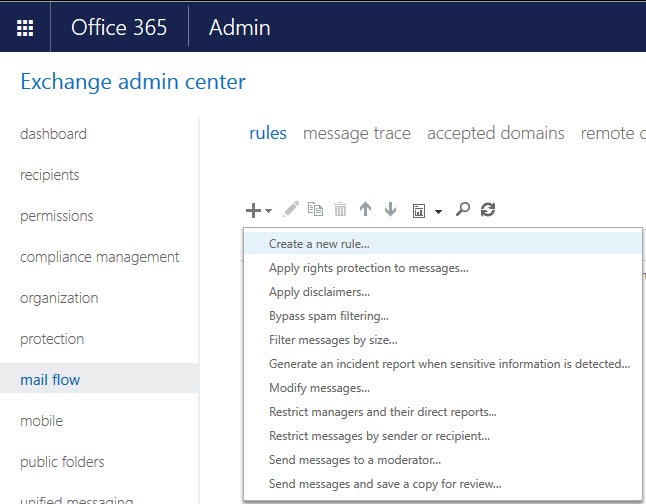Image resolution: width=646 pixels, height=504 pixels.
Task: Open the message trace tab
Action: (357, 133)
